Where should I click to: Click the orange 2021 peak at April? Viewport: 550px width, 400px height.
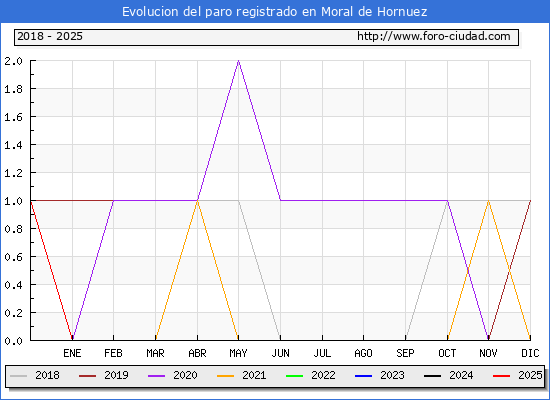click(x=197, y=201)
